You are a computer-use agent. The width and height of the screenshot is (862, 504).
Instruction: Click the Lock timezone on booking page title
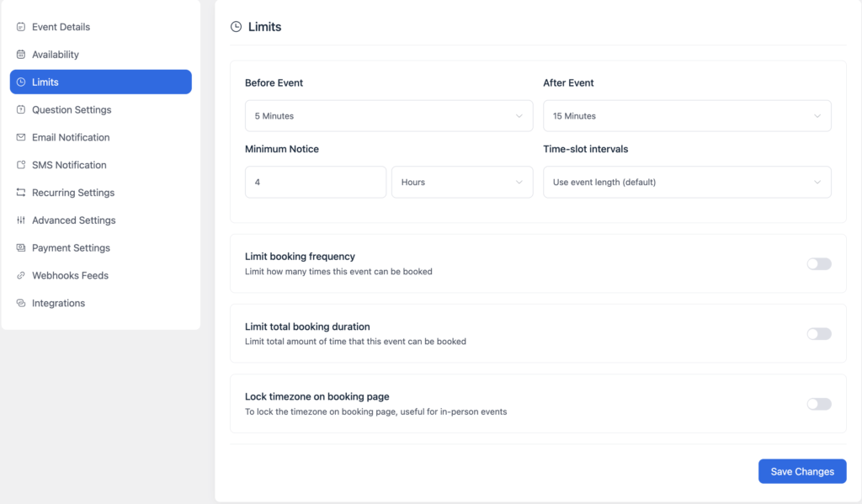point(317,396)
